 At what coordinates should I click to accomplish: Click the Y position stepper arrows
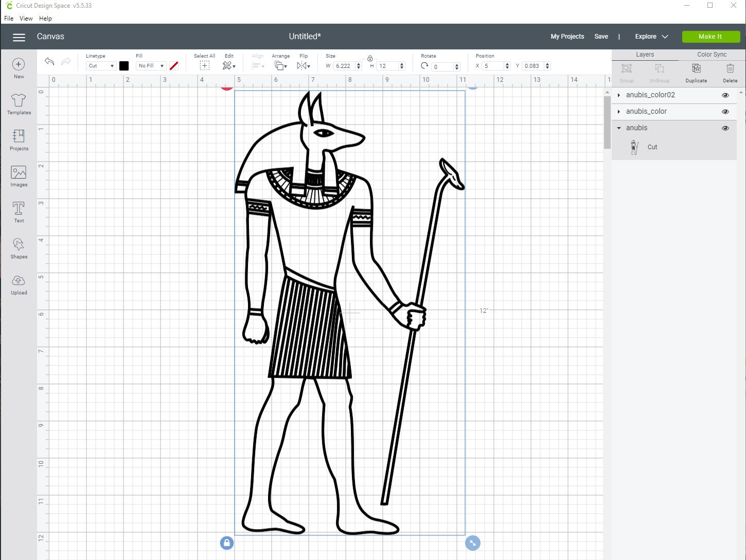point(547,66)
